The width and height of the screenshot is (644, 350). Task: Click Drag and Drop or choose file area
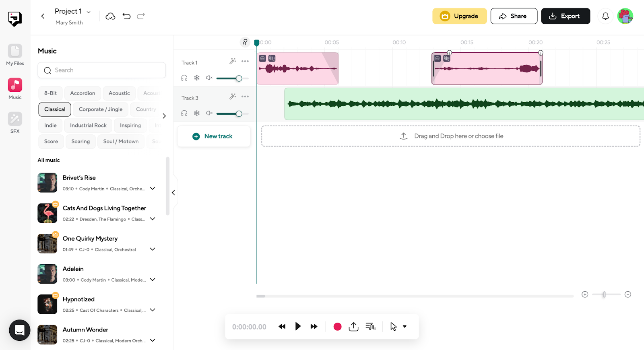pyautogui.click(x=451, y=136)
